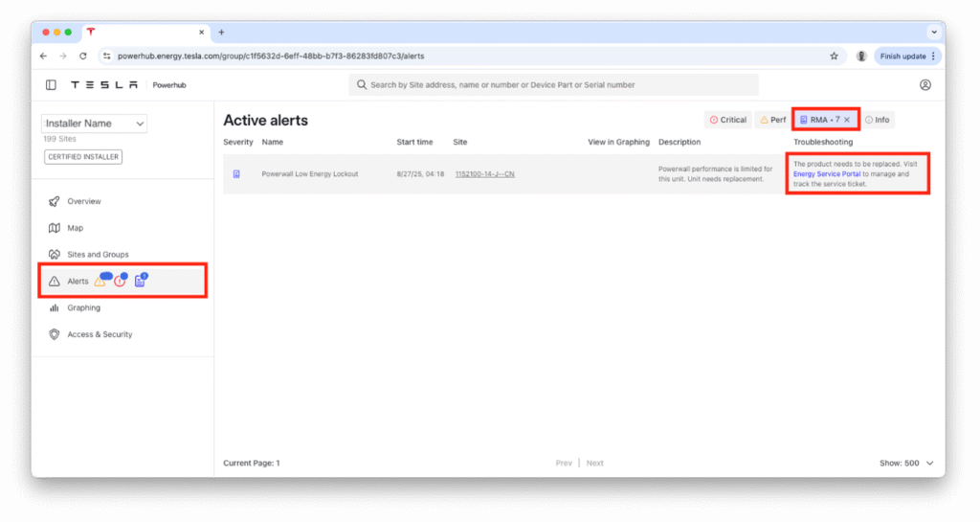Click the 199 Sites text
The width and height of the screenshot is (980, 522).
tap(59, 139)
